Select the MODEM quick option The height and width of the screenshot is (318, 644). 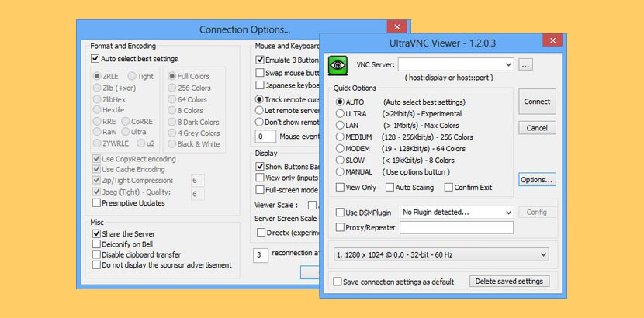pos(340,149)
